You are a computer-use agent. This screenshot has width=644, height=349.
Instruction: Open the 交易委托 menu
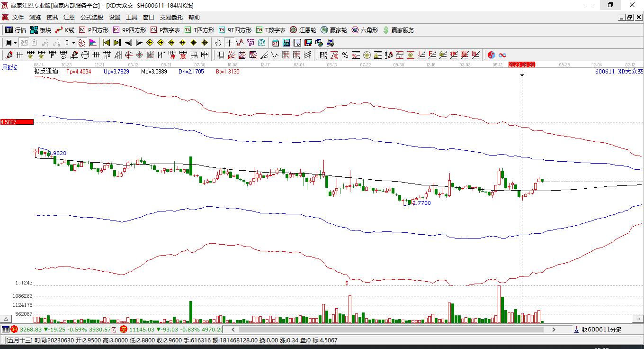[171, 18]
